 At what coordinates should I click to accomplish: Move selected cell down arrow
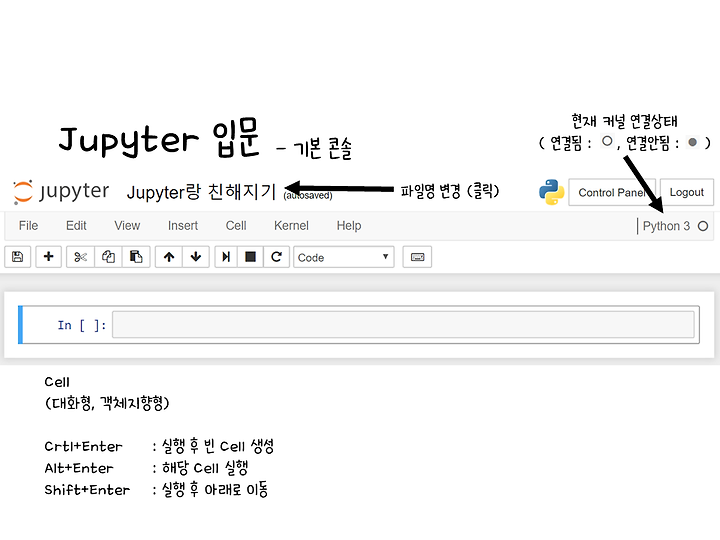tap(196, 257)
